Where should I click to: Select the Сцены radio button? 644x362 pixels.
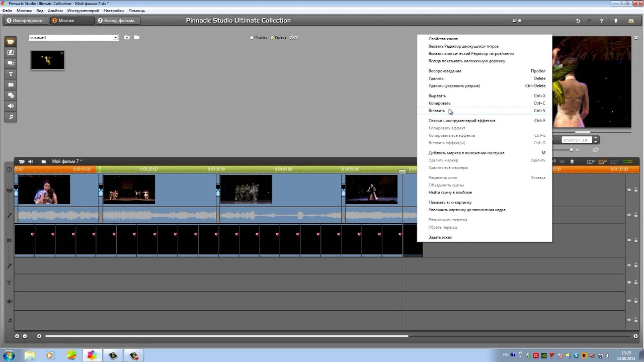272,38
